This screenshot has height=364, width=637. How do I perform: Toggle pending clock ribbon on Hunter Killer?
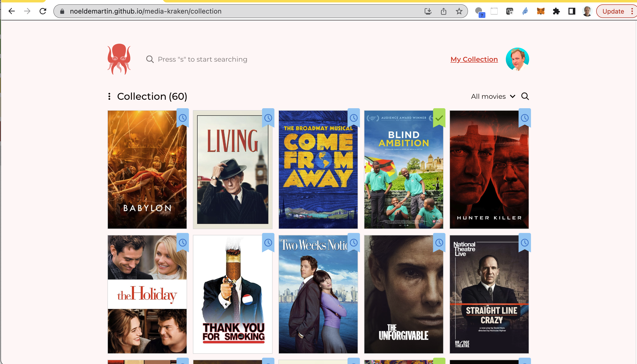click(525, 118)
